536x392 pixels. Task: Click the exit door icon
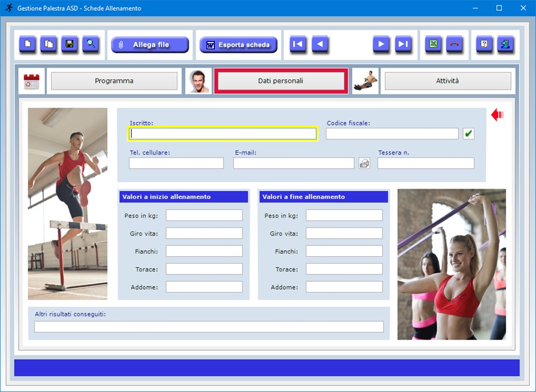[x=505, y=44]
